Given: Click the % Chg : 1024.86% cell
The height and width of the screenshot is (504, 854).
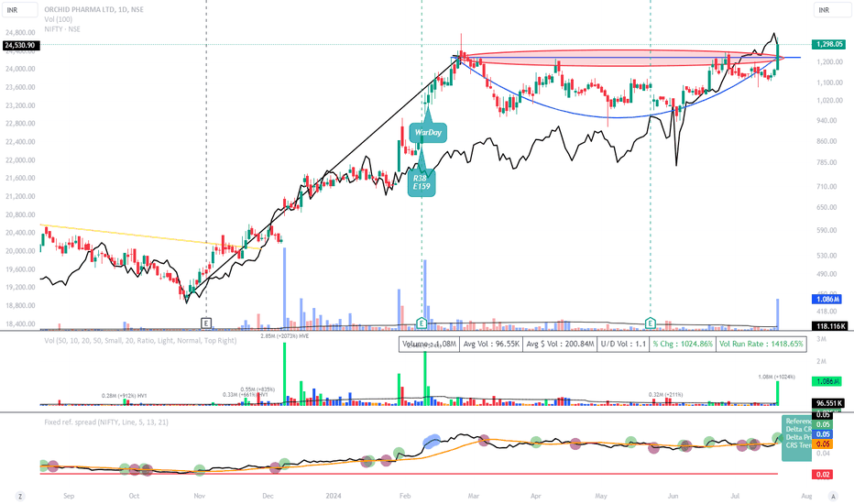Looking at the screenshot, I should pos(683,344).
